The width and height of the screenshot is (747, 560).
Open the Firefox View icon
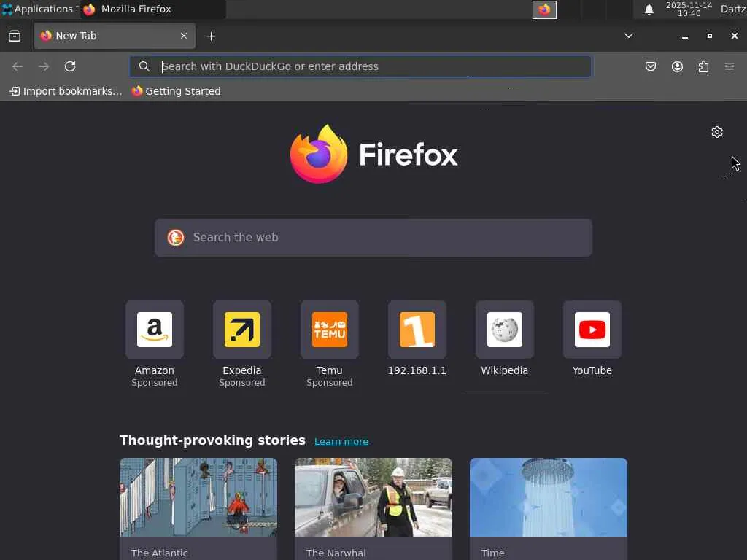pyautogui.click(x=15, y=36)
